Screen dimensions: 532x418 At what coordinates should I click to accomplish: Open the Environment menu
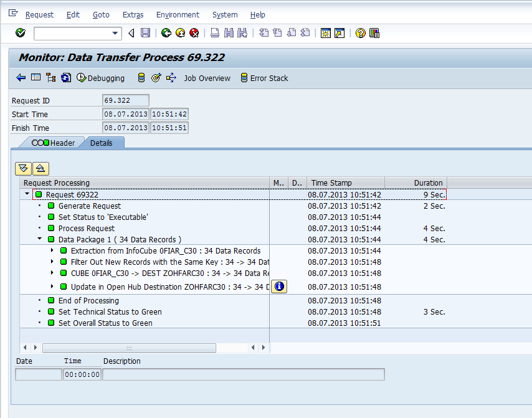(178, 14)
